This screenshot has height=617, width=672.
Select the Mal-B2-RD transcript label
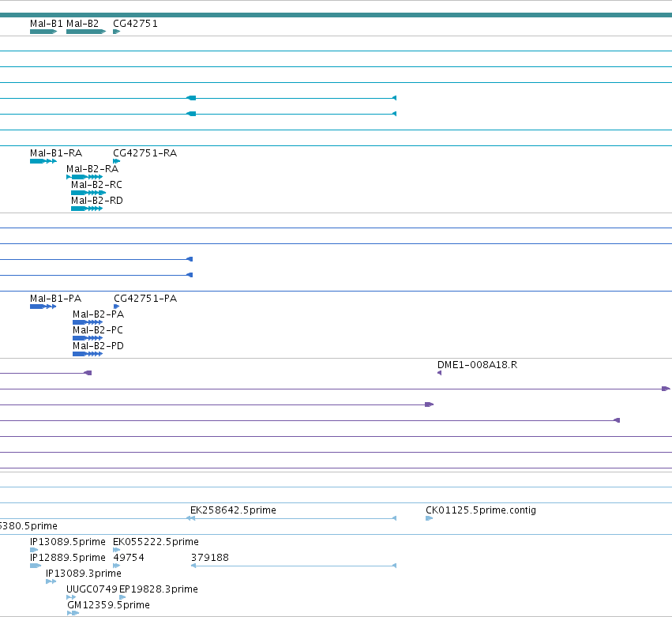[x=97, y=201]
